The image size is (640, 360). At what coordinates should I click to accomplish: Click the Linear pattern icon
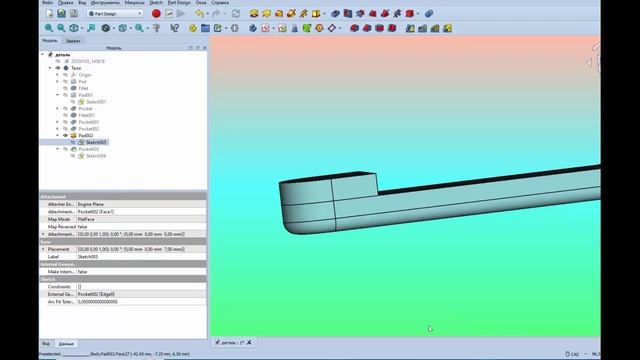coord(422,28)
